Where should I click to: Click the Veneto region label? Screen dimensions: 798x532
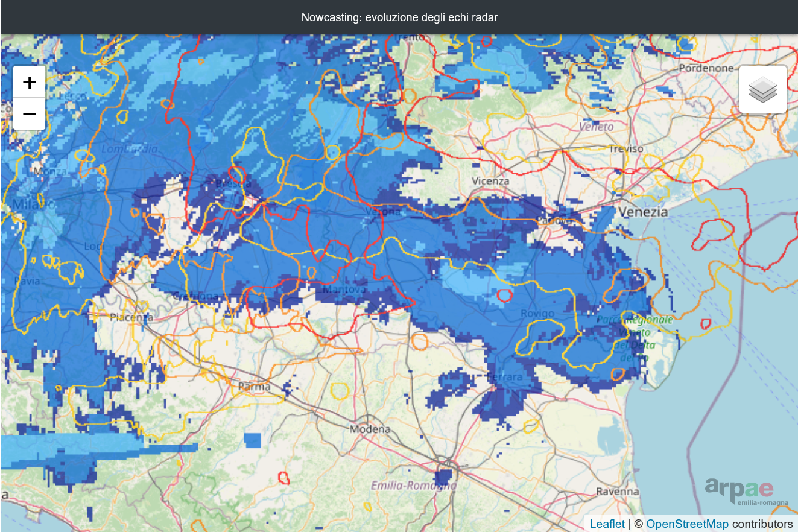coord(596,127)
